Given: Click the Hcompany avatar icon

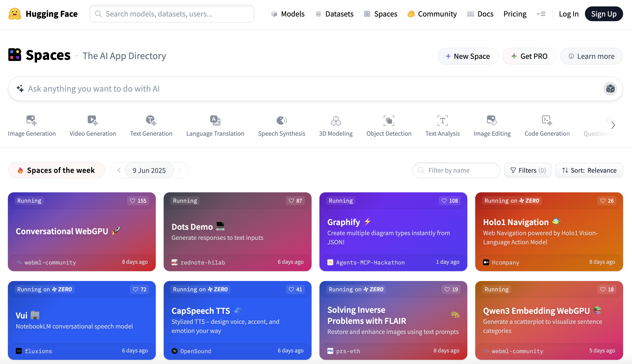Looking at the screenshot, I should click(x=486, y=262).
